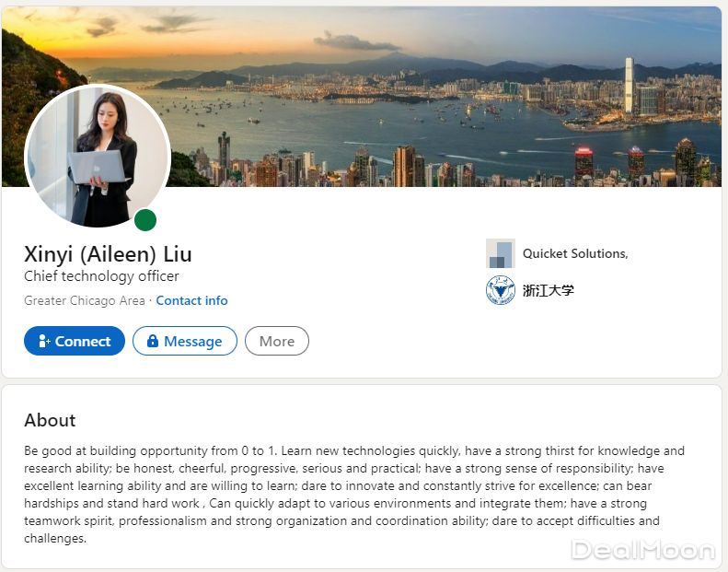Click the add-person icon on Connect

[x=44, y=341]
